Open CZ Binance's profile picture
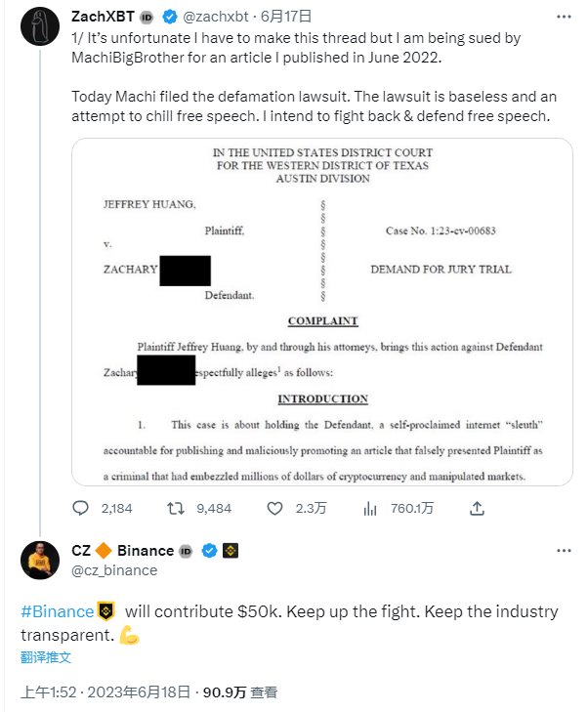Image resolution: width=588 pixels, height=712 pixels. pyautogui.click(x=38, y=560)
